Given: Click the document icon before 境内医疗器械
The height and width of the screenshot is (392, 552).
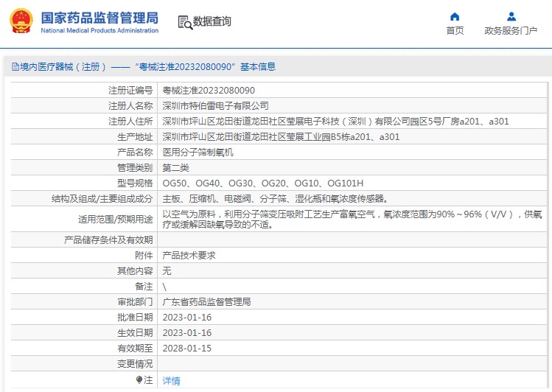Looking at the screenshot, I should [x=15, y=66].
